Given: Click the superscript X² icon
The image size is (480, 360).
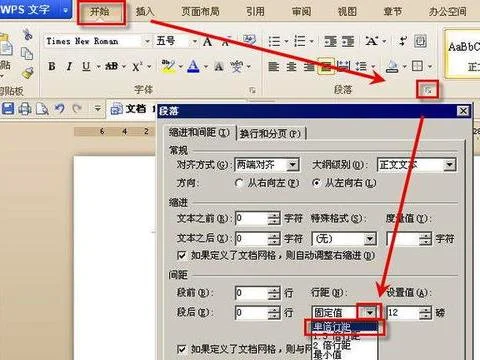Looking at the screenshot, I should coord(137,66).
